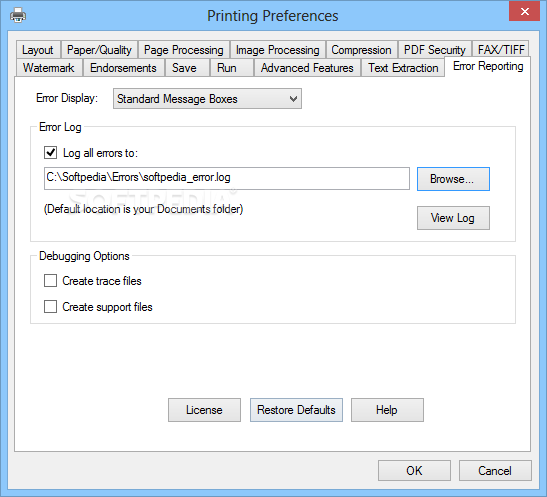Enable Create support files option
The image size is (547, 497).
click(x=51, y=307)
